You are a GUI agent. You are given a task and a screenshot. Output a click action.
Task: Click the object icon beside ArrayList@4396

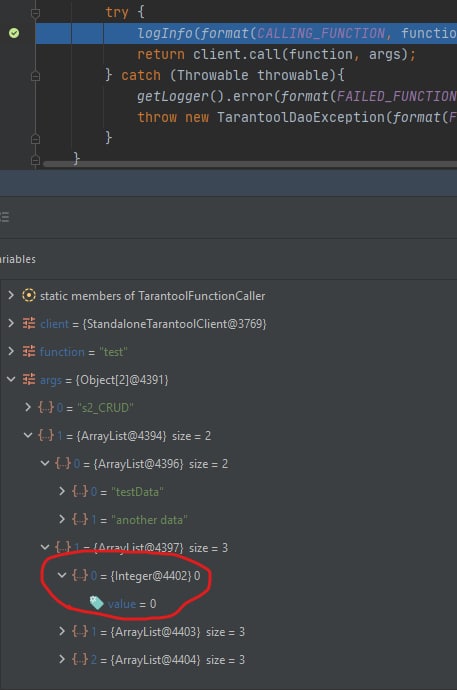(63, 463)
